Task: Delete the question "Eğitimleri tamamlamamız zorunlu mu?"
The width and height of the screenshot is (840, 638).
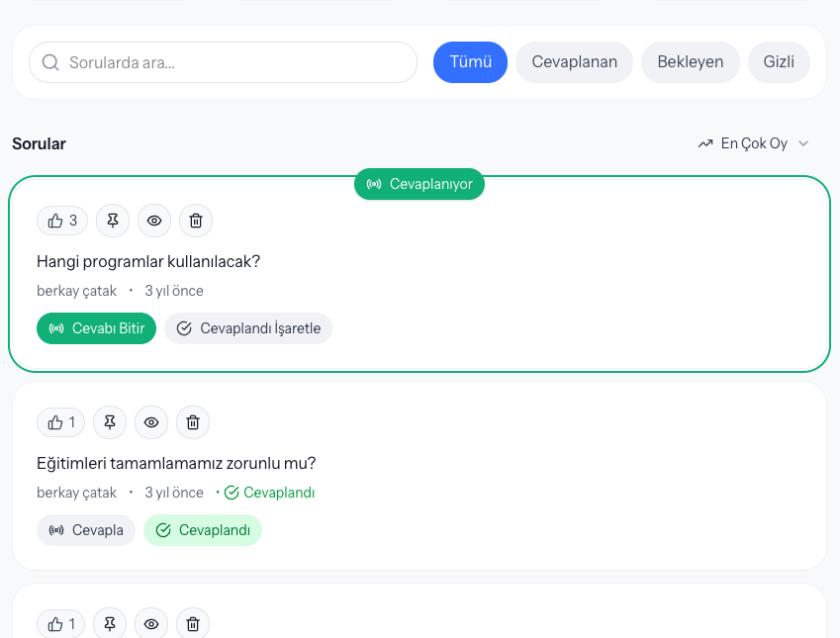Action: point(192,421)
